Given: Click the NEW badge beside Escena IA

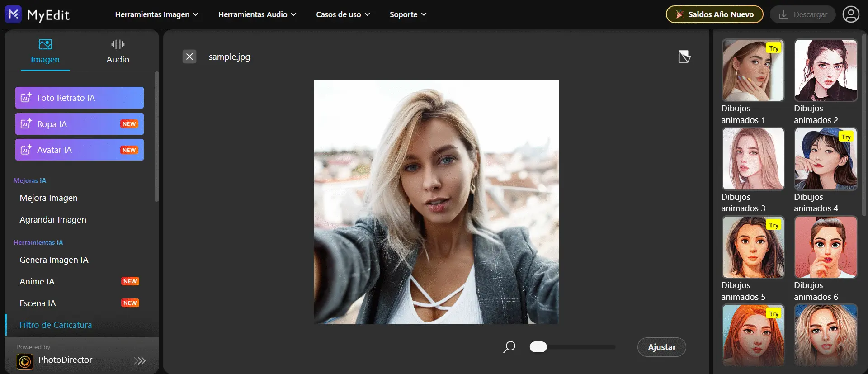Looking at the screenshot, I should 130,303.
